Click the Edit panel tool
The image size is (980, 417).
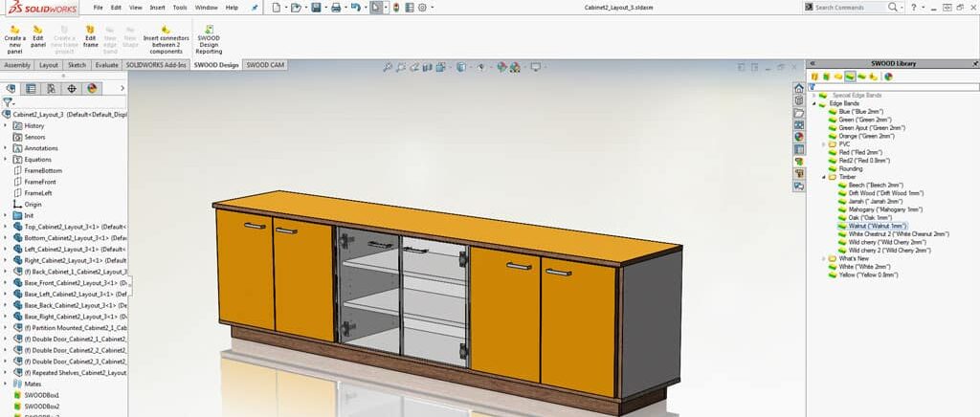[x=38, y=37]
